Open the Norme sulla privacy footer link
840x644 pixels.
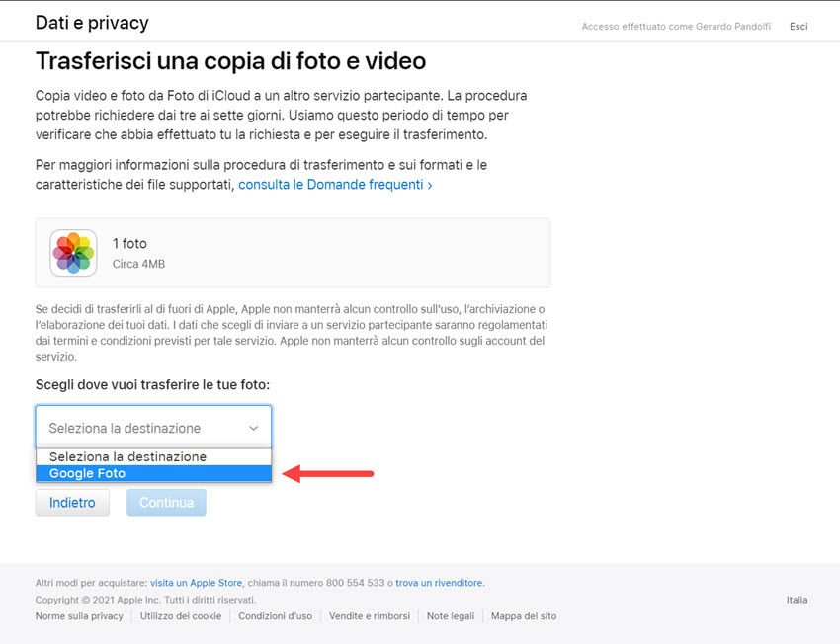point(78,615)
